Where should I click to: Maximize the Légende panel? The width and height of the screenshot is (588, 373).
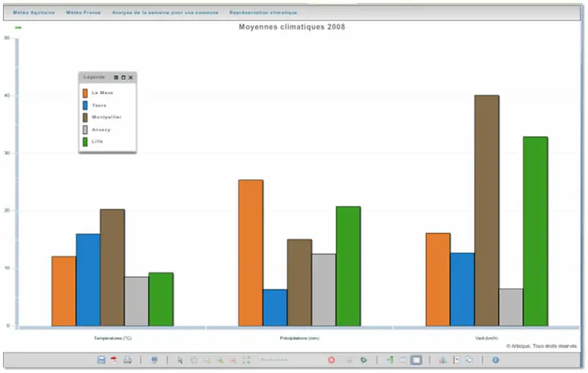click(x=123, y=77)
